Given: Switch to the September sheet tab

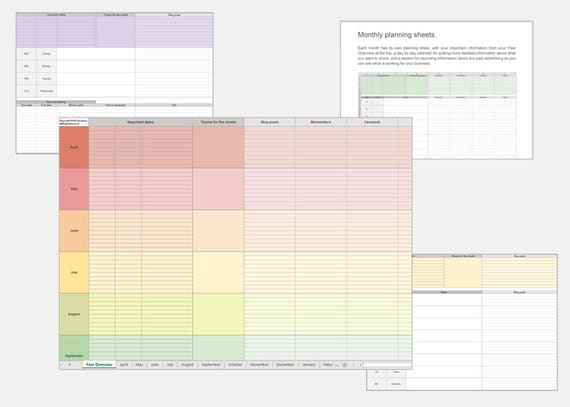Looking at the screenshot, I should pyautogui.click(x=211, y=364).
